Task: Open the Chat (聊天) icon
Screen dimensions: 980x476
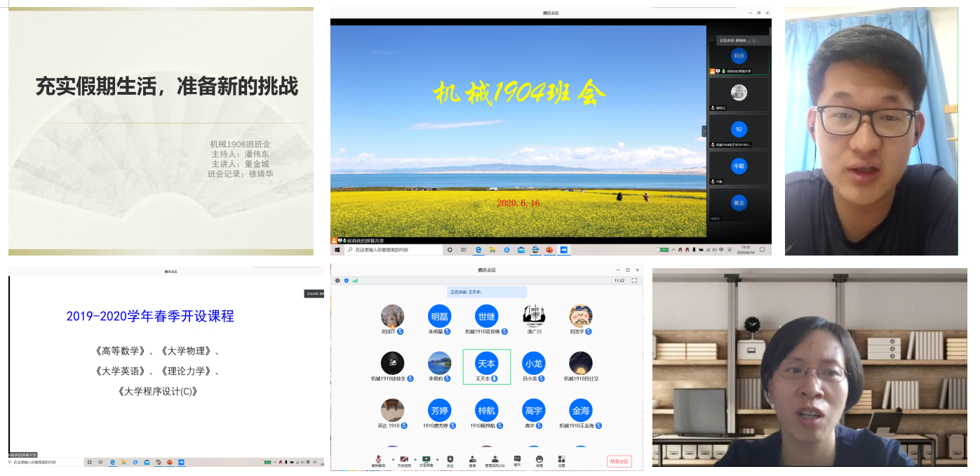Action: pos(517,460)
